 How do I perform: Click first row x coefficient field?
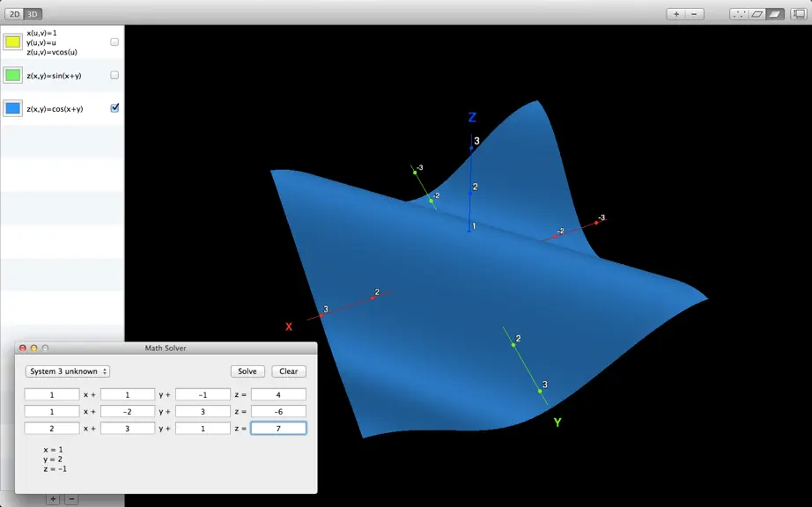[x=52, y=394]
